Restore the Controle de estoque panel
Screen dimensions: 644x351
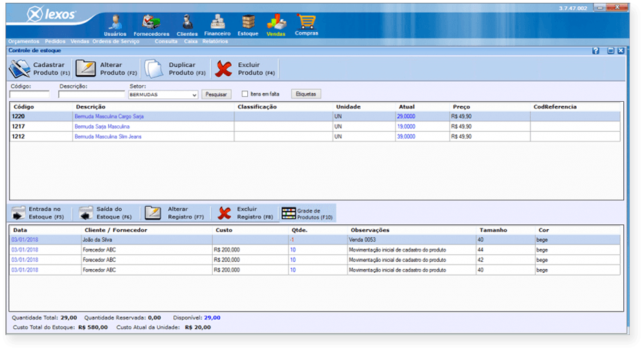(x=611, y=51)
